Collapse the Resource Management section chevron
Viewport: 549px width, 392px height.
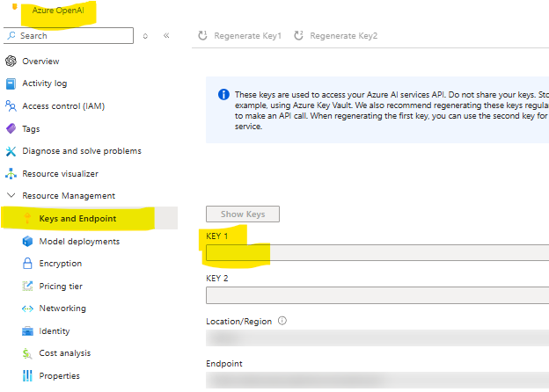[11, 195]
